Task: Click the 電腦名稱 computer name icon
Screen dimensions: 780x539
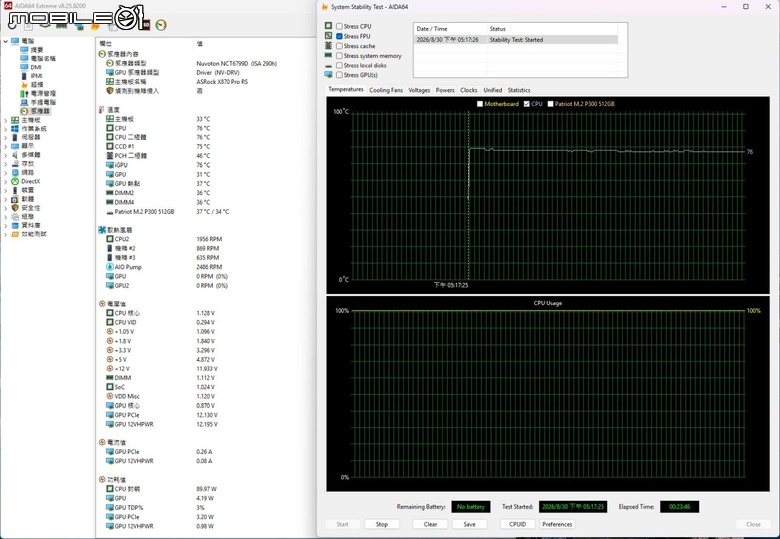Action: tap(24, 59)
